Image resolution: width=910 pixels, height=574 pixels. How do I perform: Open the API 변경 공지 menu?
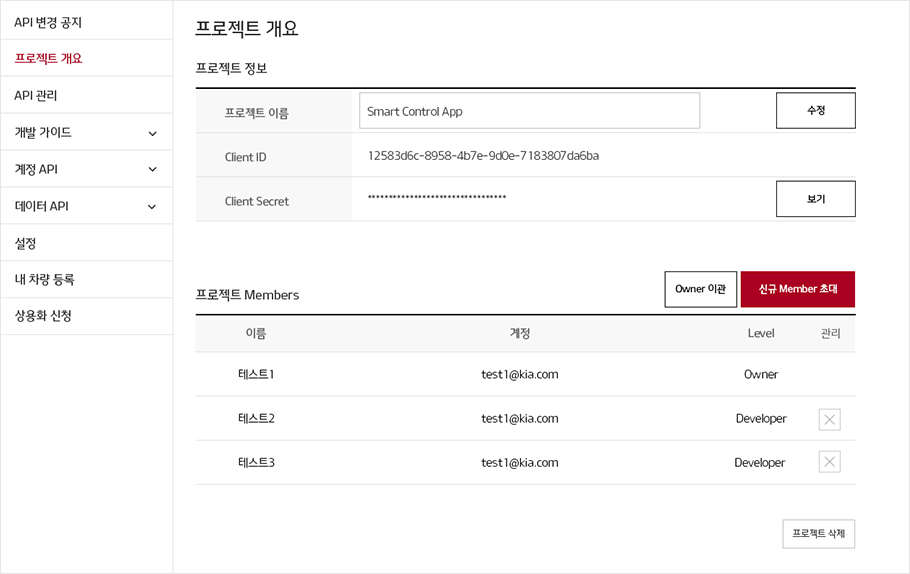(x=48, y=22)
